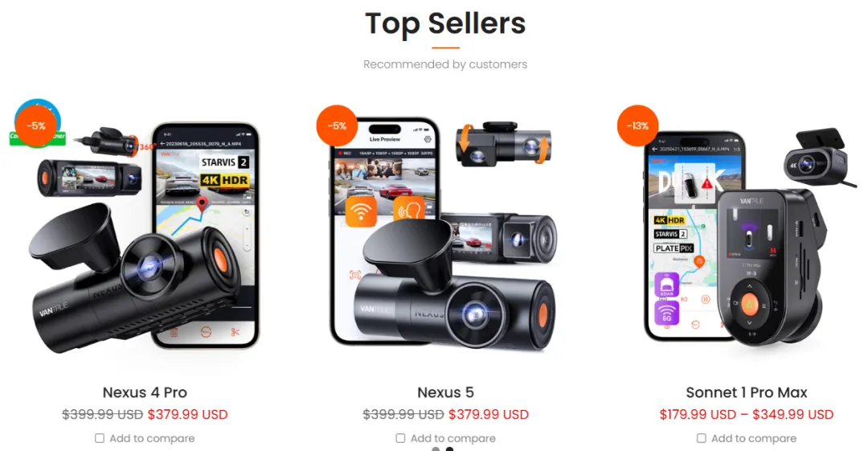Select the gray carousel pagination dot
The image size is (868, 451).
tap(436, 449)
